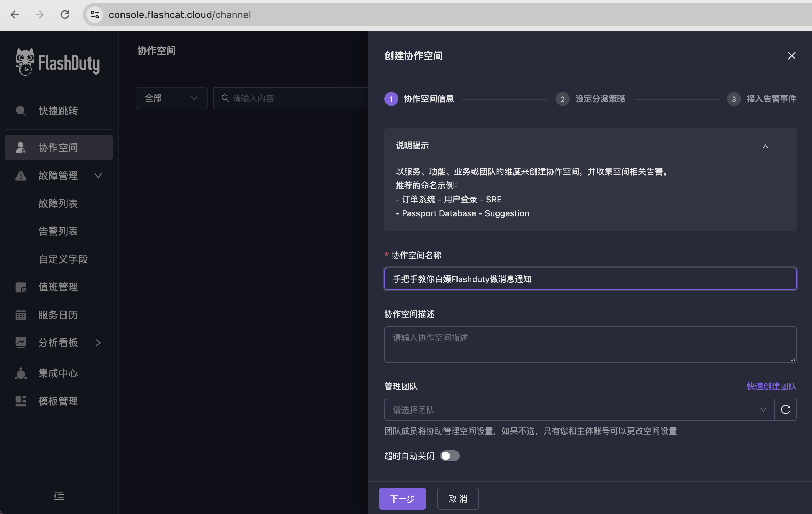This screenshot has width=812, height=514.
Task: Toggle the 超时自动关闭 switch
Action: click(x=450, y=456)
